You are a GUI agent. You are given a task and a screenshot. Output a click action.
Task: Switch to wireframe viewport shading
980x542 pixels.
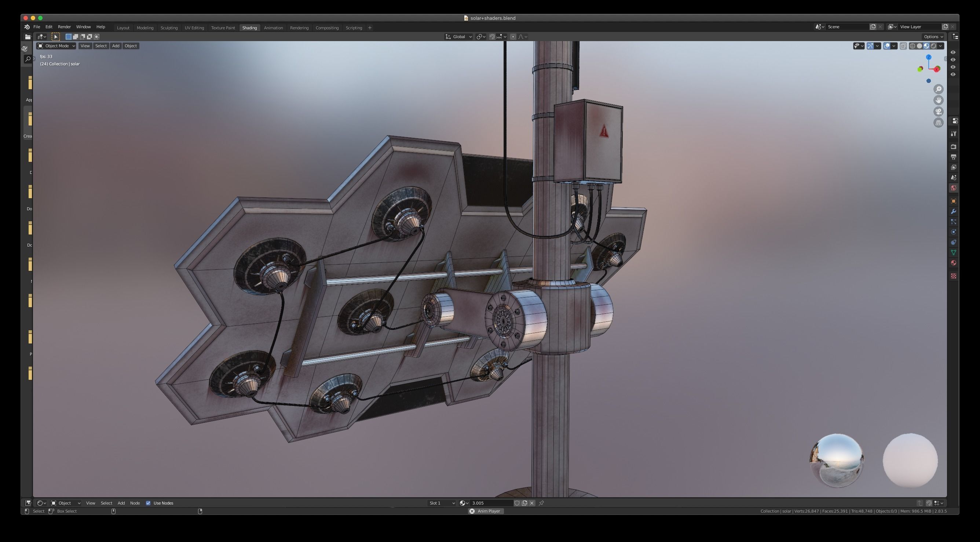pyautogui.click(x=912, y=46)
